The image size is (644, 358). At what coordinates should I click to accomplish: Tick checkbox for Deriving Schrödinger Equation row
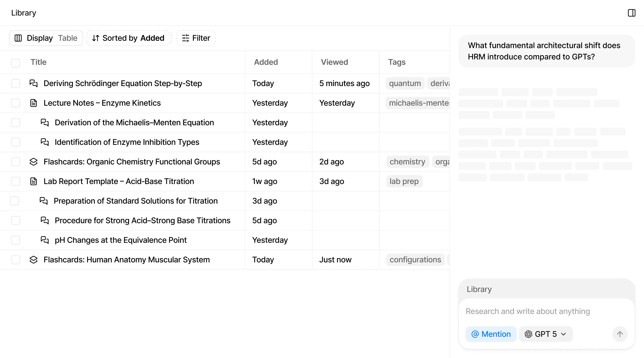(16, 83)
